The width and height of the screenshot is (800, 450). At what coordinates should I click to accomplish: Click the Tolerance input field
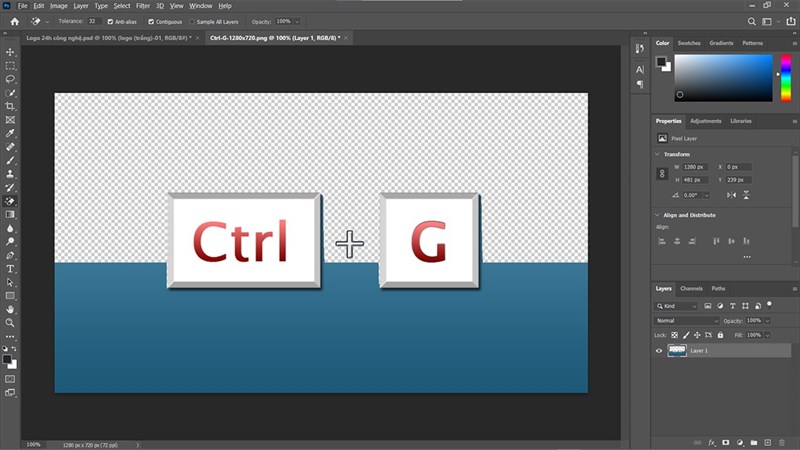tap(93, 21)
